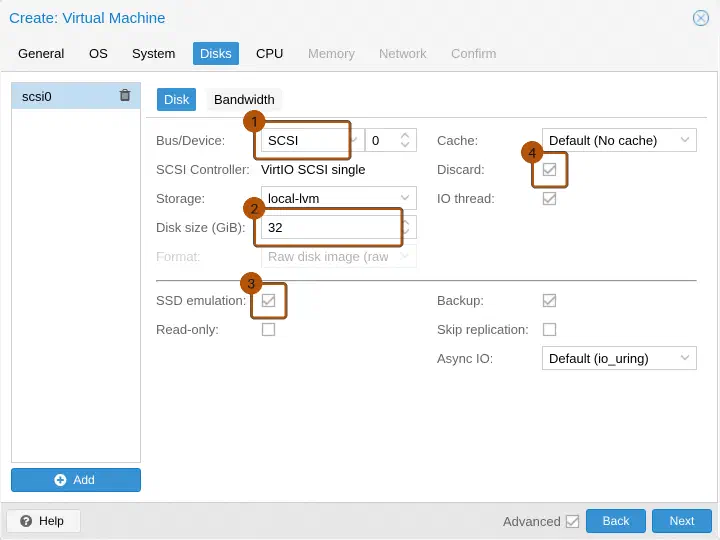The height and width of the screenshot is (540, 720).
Task: Enable the Read-only checkbox
Action: coord(269,330)
